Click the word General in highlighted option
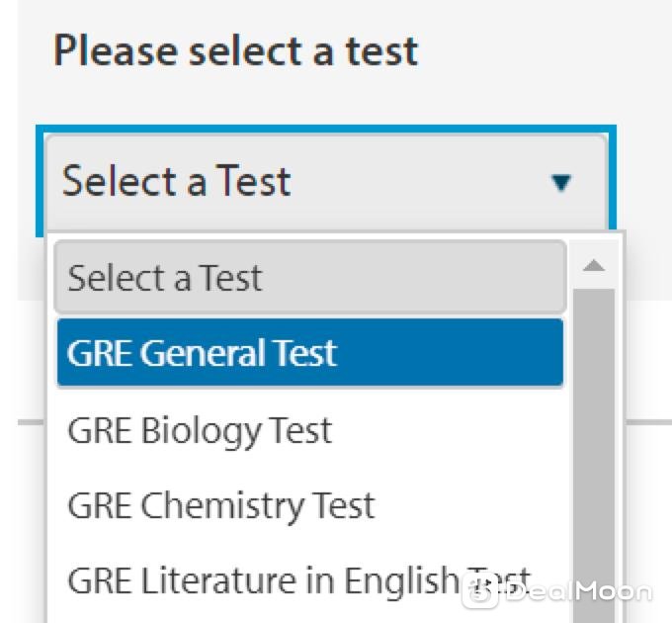The width and height of the screenshot is (672, 623). coord(205,353)
